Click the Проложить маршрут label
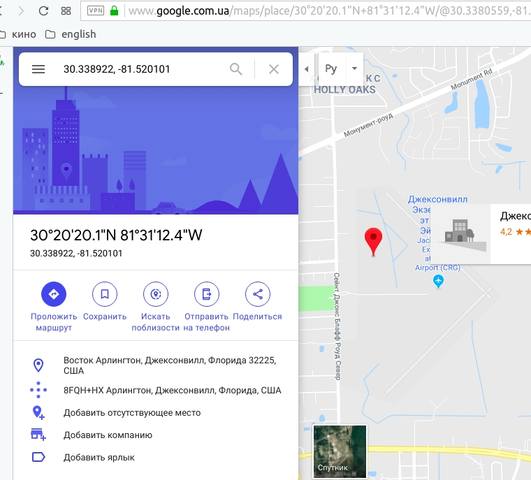531x480 pixels. [x=54, y=322]
